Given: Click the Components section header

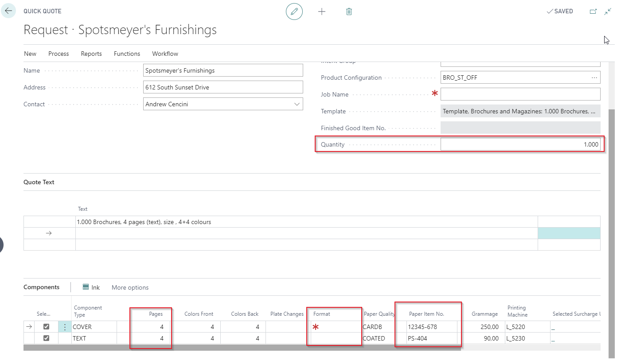Looking at the screenshot, I should pos(41,287).
